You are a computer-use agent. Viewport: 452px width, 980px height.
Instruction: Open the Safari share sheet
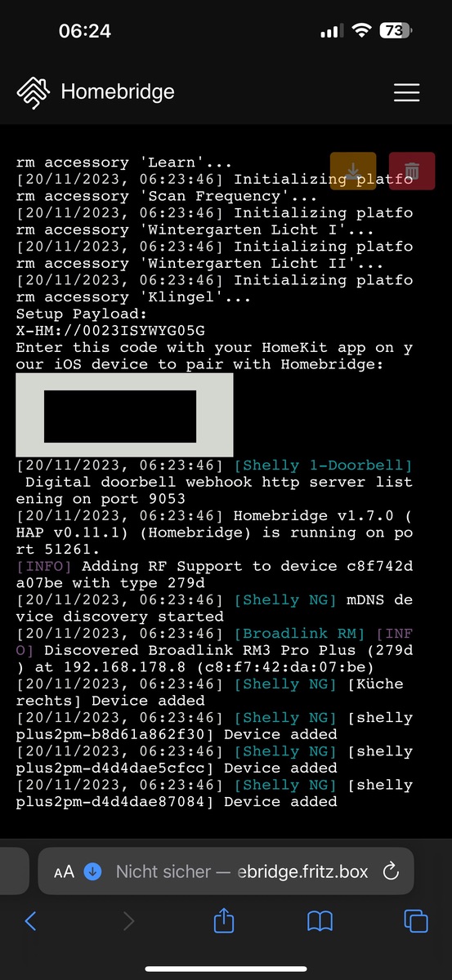point(224,920)
